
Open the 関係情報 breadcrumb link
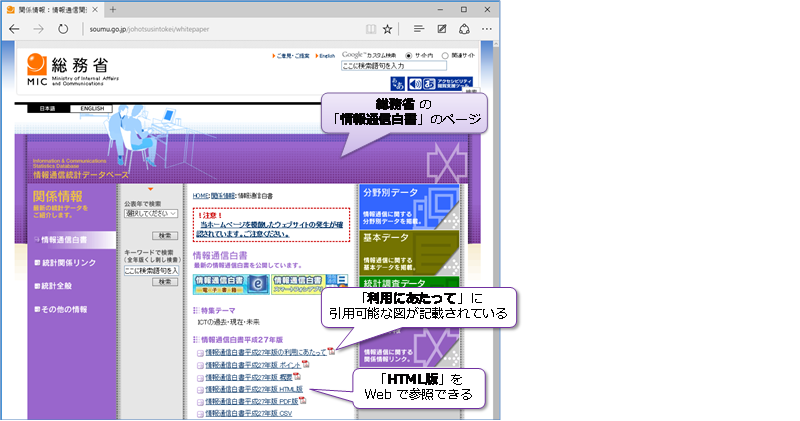[x=222, y=195]
